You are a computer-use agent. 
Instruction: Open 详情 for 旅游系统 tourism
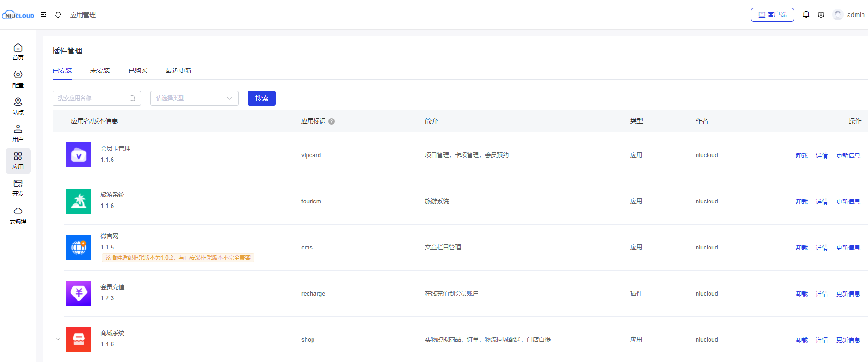(821, 202)
